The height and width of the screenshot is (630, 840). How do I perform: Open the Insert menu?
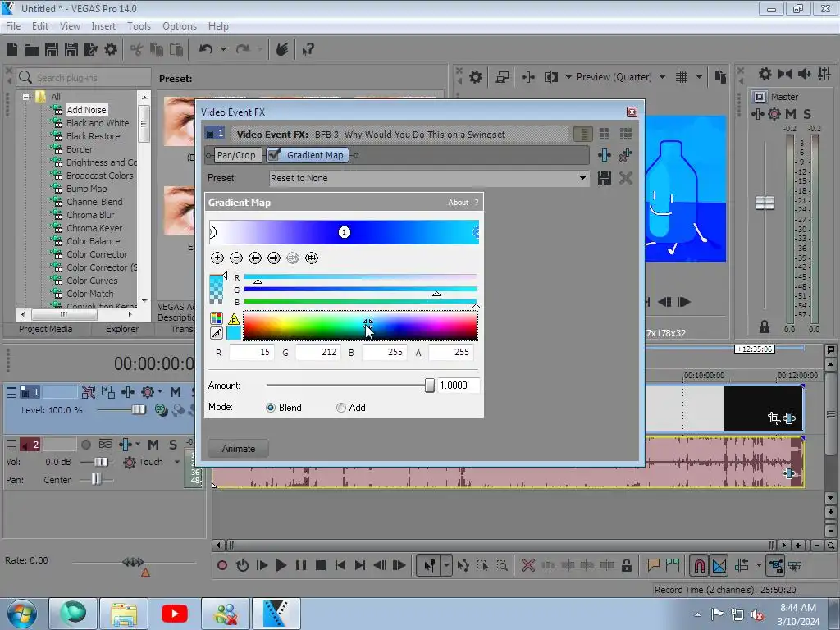[x=103, y=26]
